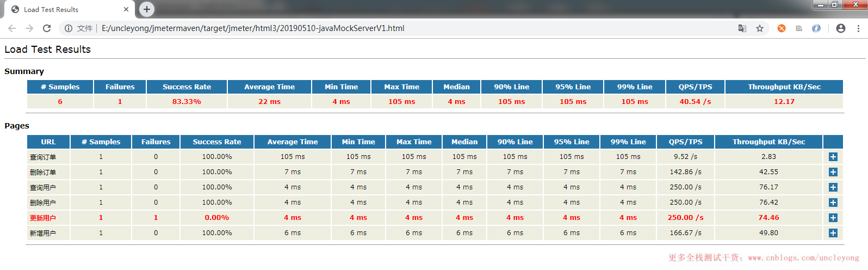The width and height of the screenshot is (868, 270).
Task: Click the Pages Average Time header
Action: pos(293,142)
